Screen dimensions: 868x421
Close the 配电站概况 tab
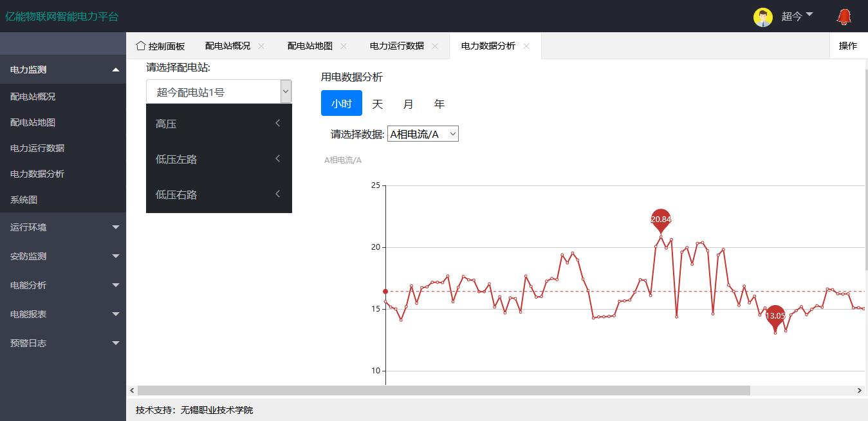tap(261, 46)
